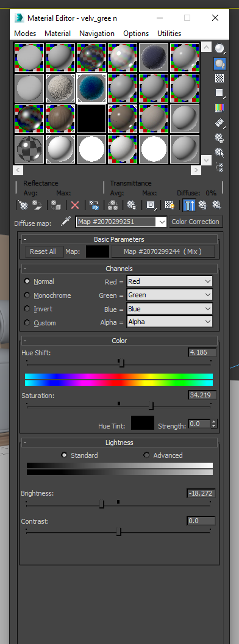The image size is (239, 644).
Task: Open the Hue Tint color swatch
Action: pyautogui.click(x=143, y=423)
